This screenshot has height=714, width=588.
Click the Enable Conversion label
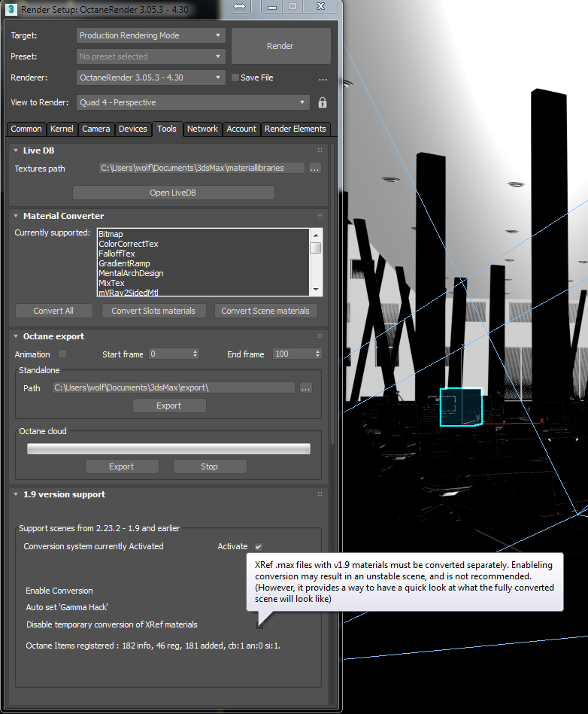coord(59,591)
